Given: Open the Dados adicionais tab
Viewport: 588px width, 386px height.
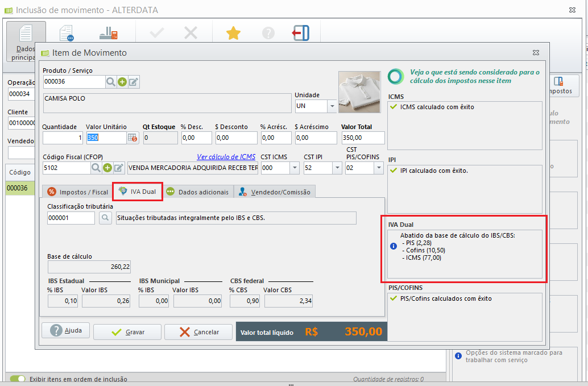Looking at the screenshot, I should click(197, 192).
